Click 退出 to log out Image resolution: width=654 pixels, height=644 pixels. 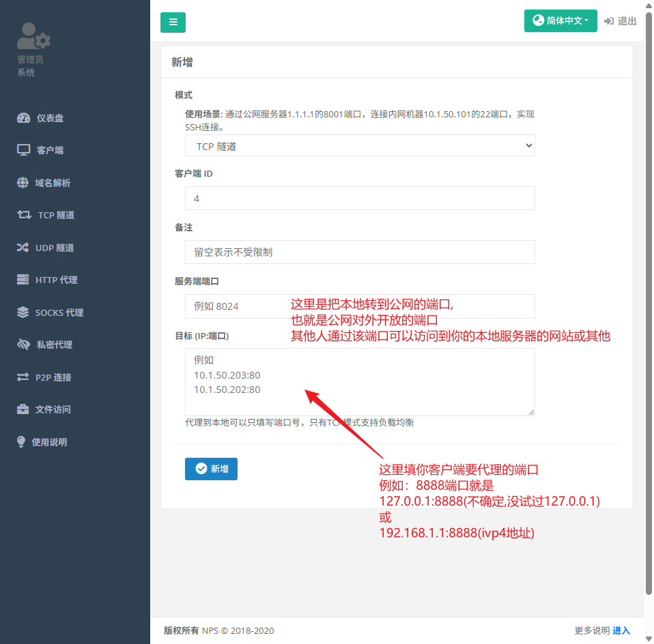pyautogui.click(x=620, y=20)
